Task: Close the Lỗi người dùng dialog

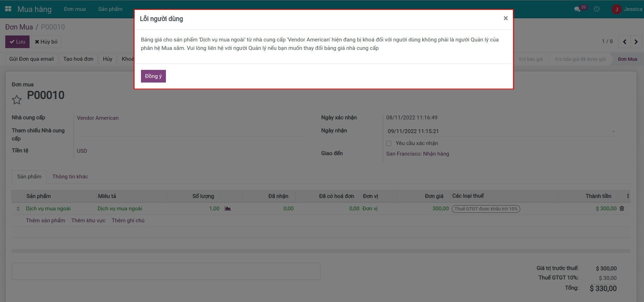Action: (505, 18)
